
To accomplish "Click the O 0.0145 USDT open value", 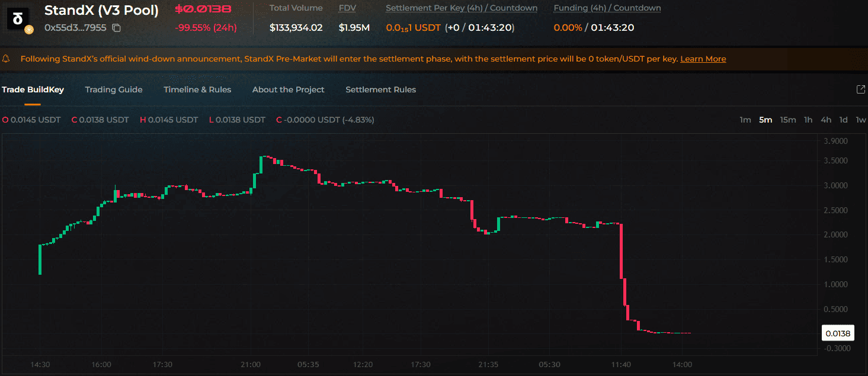I will 31,120.
